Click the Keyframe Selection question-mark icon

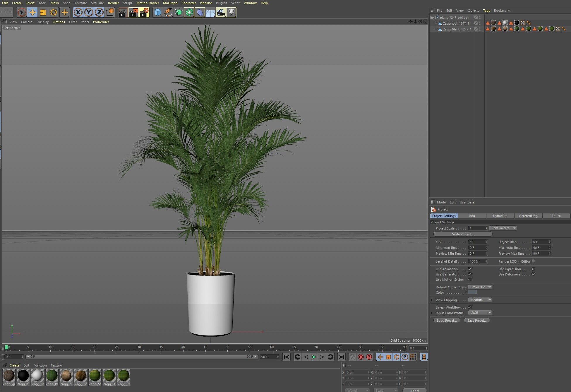(x=369, y=357)
